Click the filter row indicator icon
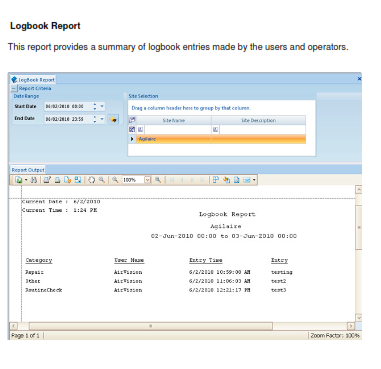This screenshot has width=381, height=369. 132,129
